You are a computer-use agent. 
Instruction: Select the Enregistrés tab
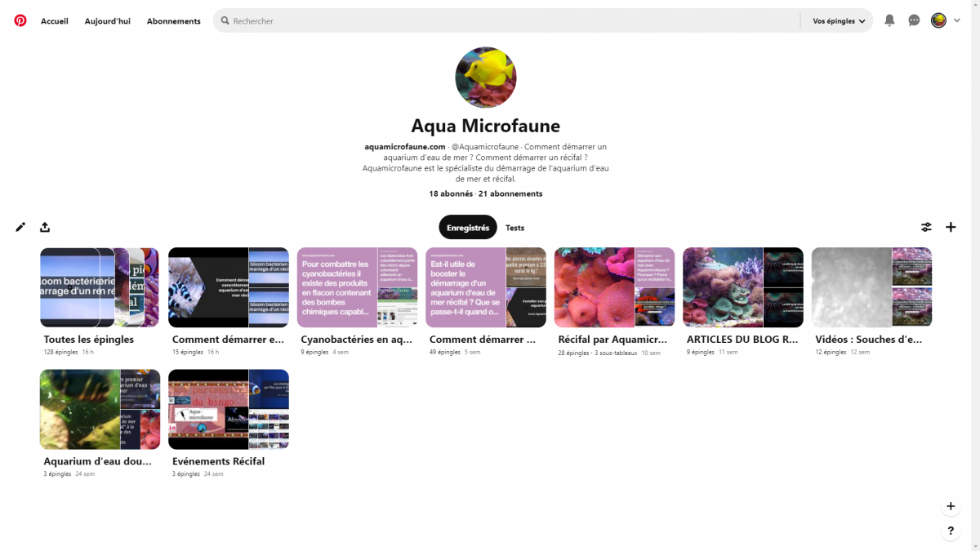[x=468, y=228]
